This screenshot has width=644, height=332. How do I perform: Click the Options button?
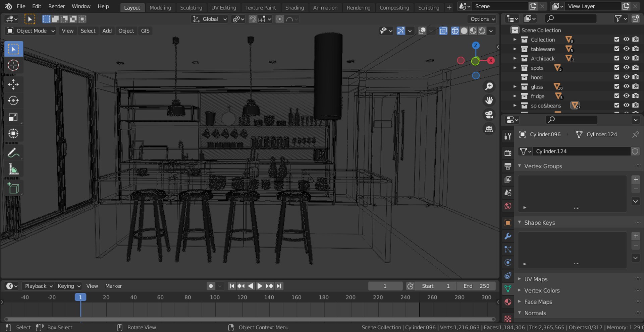(x=482, y=19)
